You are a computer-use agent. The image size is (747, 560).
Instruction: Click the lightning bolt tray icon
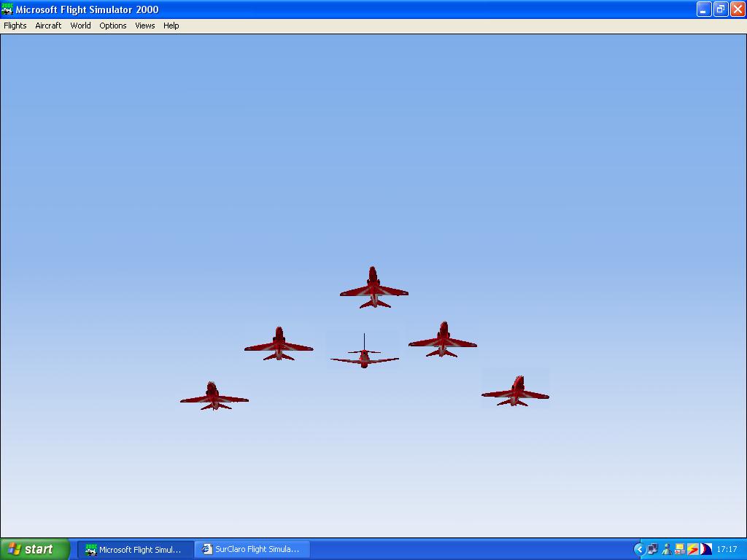(693, 550)
